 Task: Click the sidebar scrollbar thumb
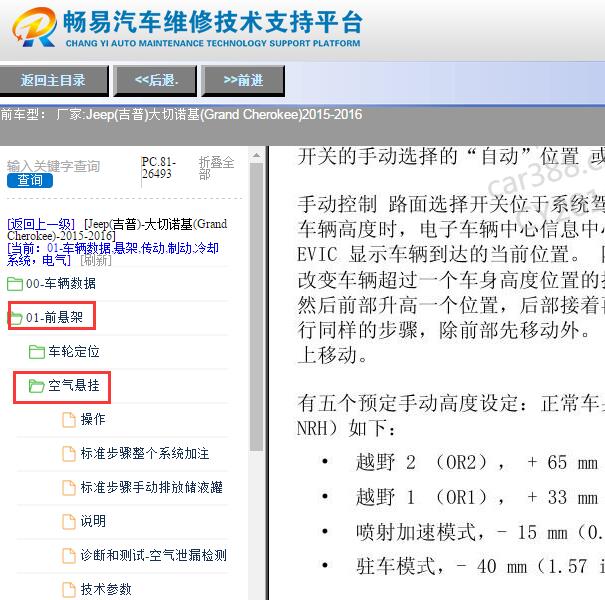256,307
